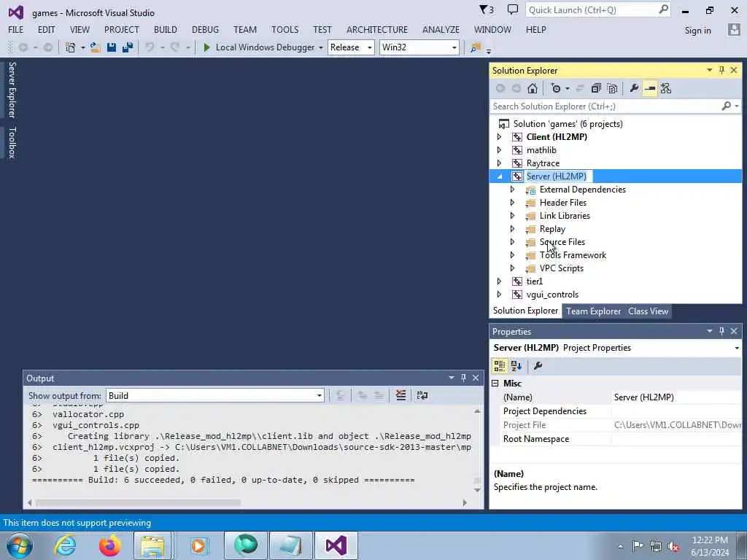747x560 pixels.
Task: Click the Start debugging green play icon
Action: (x=206, y=47)
